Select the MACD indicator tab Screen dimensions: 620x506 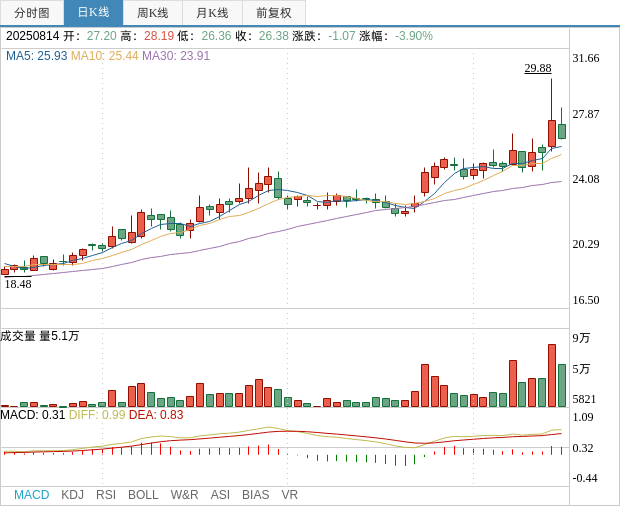pyautogui.click(x=31, y=495)
